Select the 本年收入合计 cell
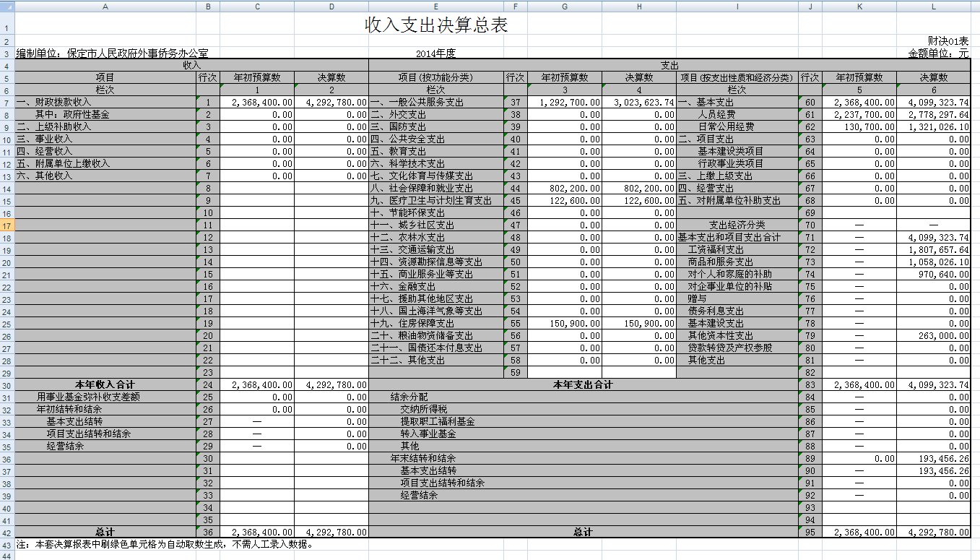 click(105, 385)
